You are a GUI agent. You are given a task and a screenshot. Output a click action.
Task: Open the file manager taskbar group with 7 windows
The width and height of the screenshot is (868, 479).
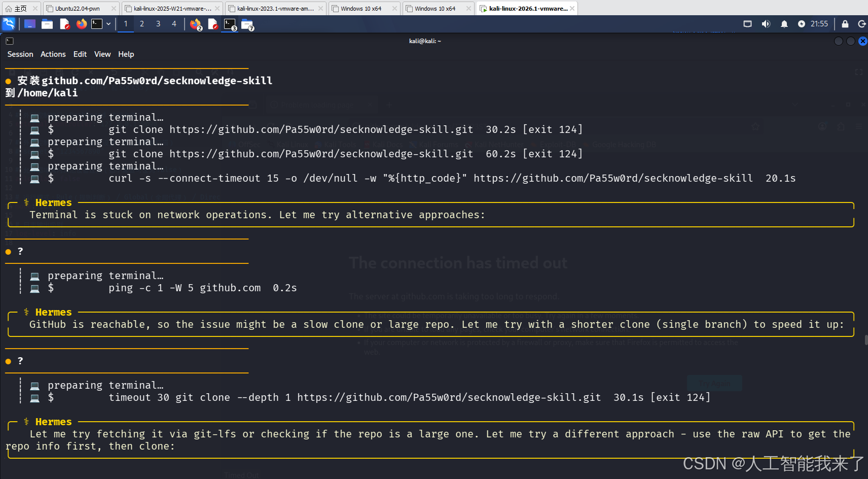pos(247,24)
